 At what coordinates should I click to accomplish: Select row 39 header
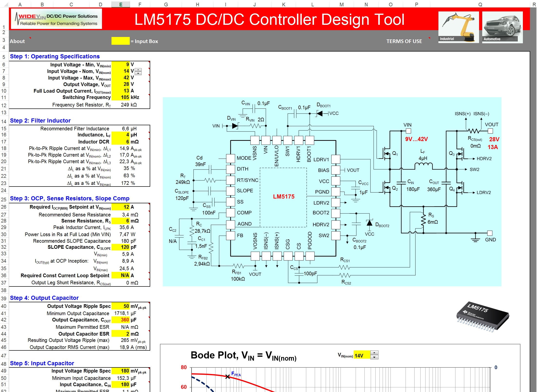4,298
